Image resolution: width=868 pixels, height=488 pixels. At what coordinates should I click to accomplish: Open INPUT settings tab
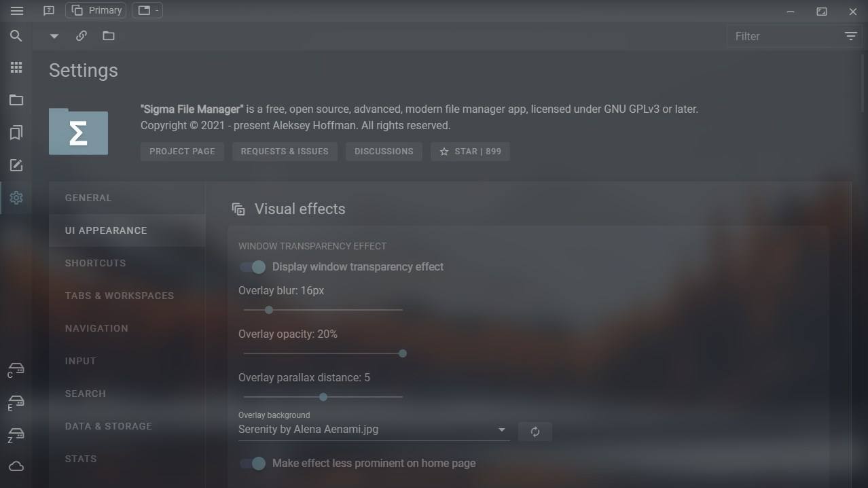pos(127,361)
